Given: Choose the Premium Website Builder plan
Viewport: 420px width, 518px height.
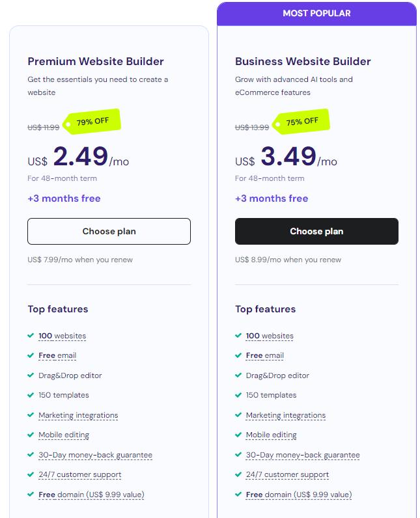Looking at the screenshot, I should point(109,231).
